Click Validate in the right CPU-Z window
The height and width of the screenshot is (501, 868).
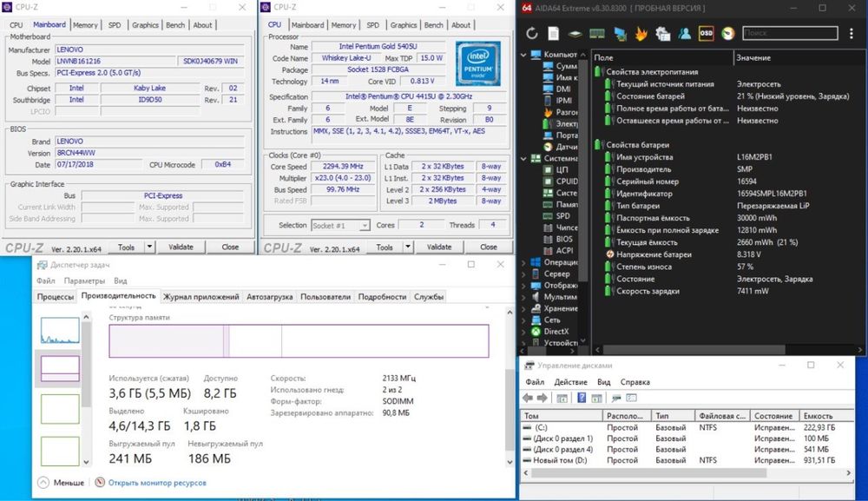[439, 247]
